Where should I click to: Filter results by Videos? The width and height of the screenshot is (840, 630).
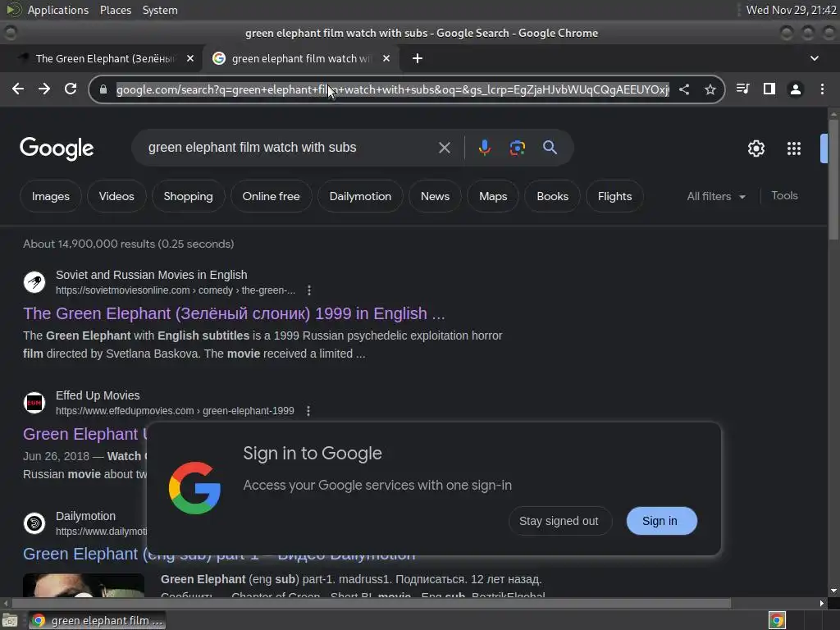pos(116,196)
